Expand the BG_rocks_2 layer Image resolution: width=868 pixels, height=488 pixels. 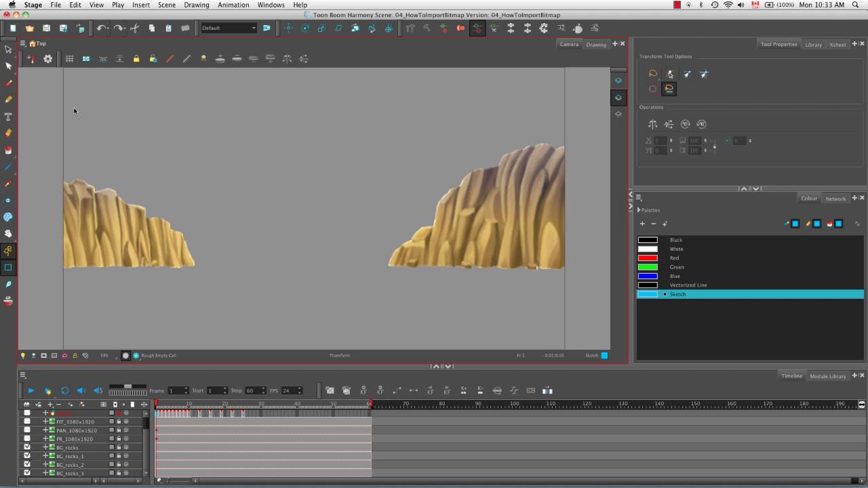pyautogui.click(x=45, y=465)
